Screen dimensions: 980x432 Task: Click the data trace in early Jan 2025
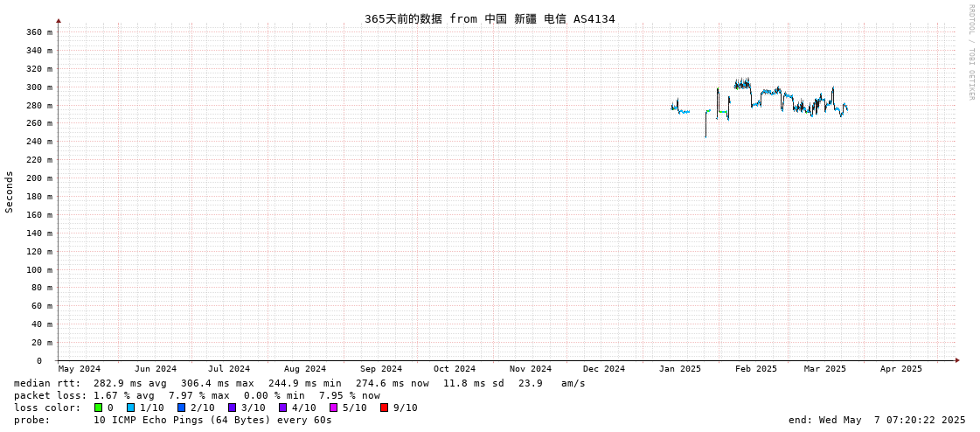pos(679,108)
